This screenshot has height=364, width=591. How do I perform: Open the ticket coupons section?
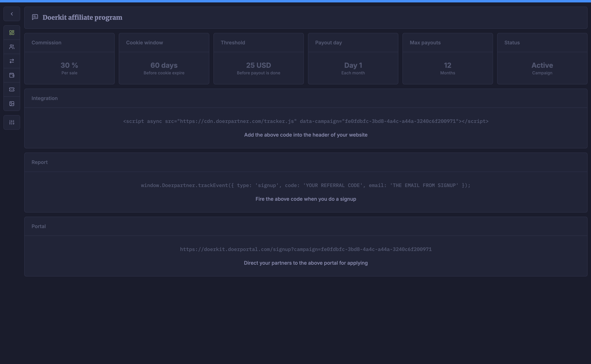[x=12, y=90]
